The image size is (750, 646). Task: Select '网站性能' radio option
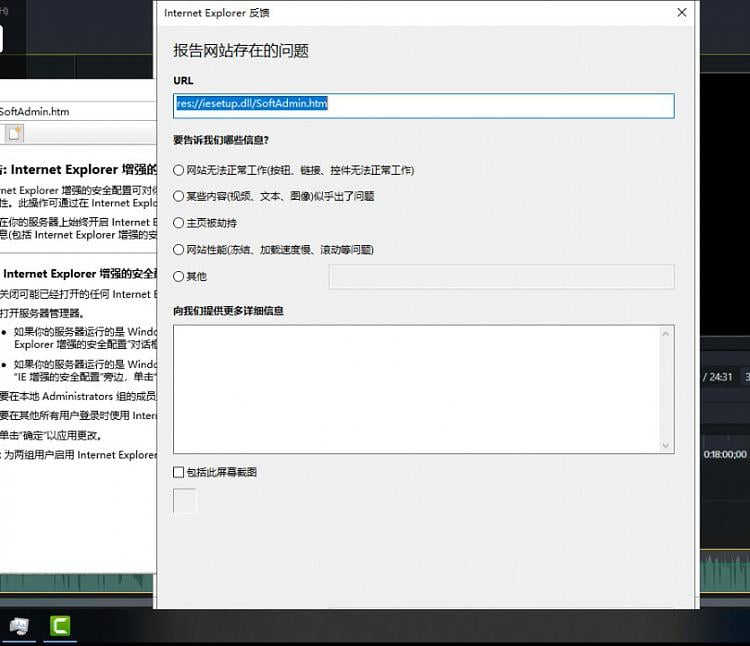coord(178,250)
